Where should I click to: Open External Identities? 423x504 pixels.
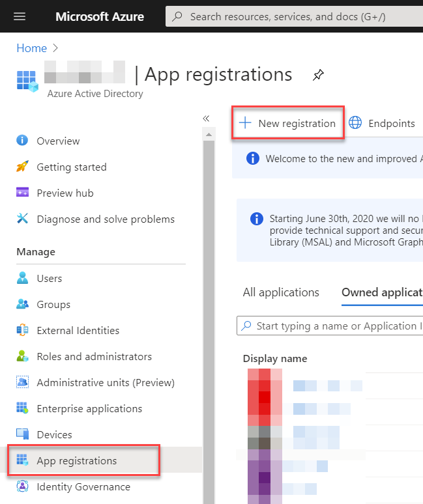[78, 330]
